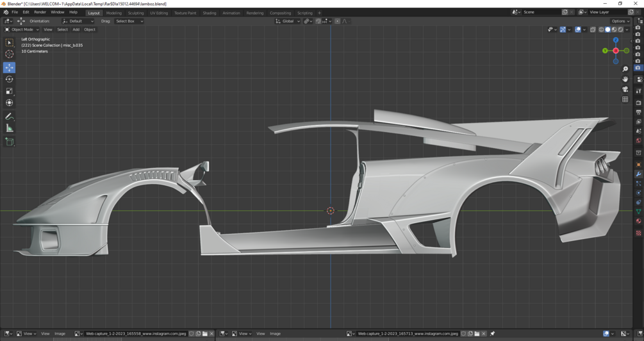Toggle X-ray display mode
This screenshot has width=644, height=341.
coord(593,29)
